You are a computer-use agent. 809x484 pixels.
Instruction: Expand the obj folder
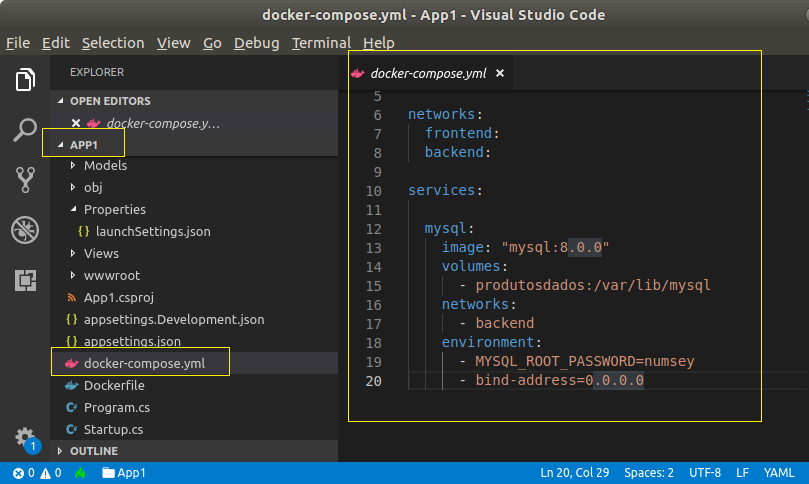click(73, 187)
